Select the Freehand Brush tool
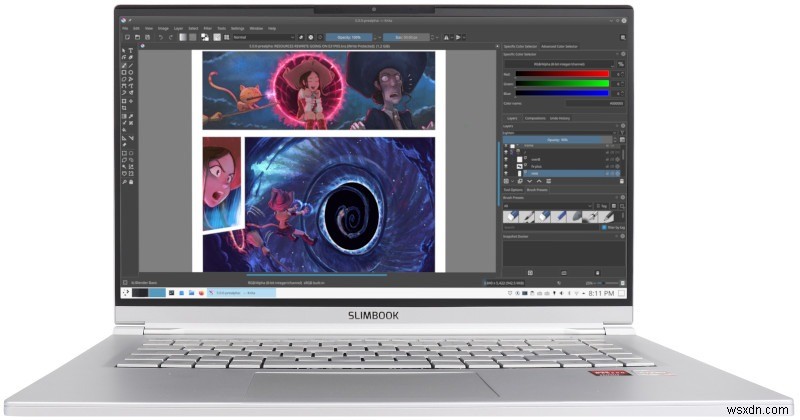This screenshot has width=800, height=420. coord(124,65)
